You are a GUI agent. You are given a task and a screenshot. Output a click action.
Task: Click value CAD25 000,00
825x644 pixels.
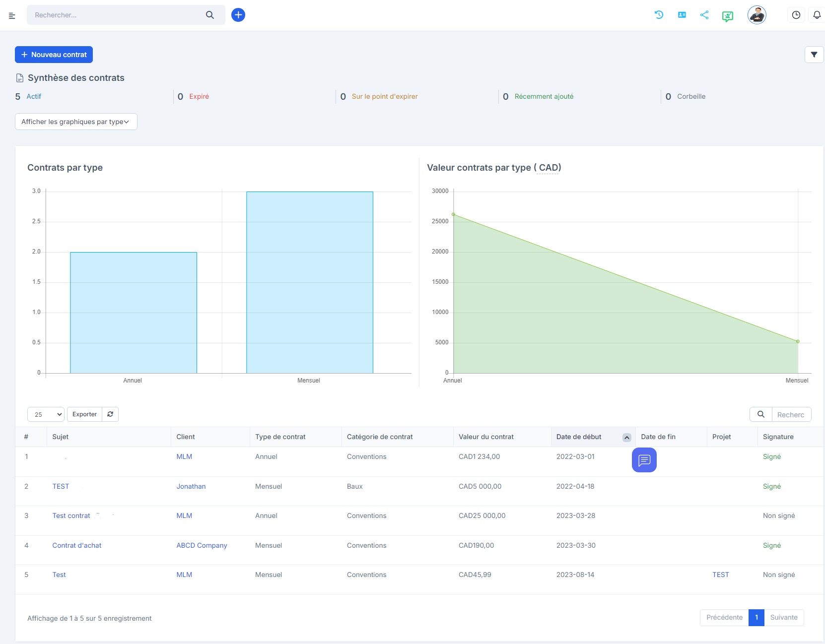coord(482,515)
